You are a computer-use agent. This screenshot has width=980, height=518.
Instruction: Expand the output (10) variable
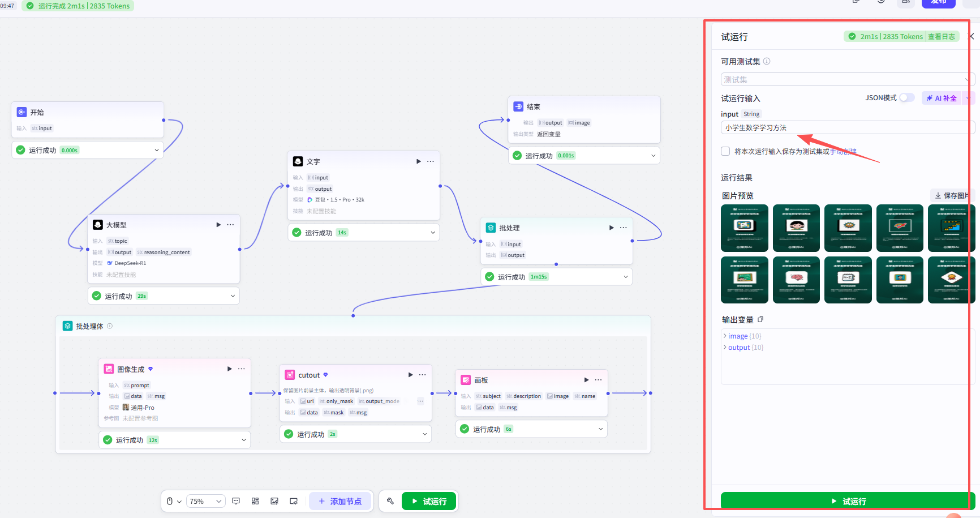[743, 348]
